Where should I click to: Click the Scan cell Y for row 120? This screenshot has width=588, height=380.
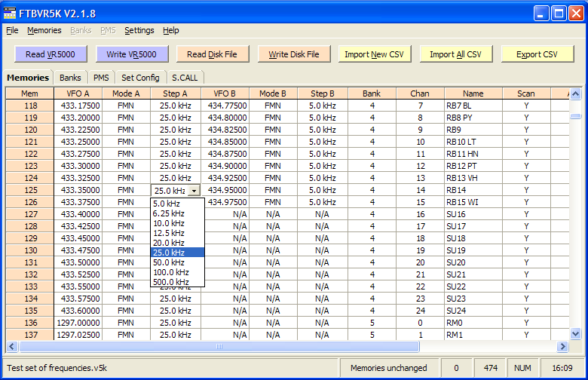526,130
